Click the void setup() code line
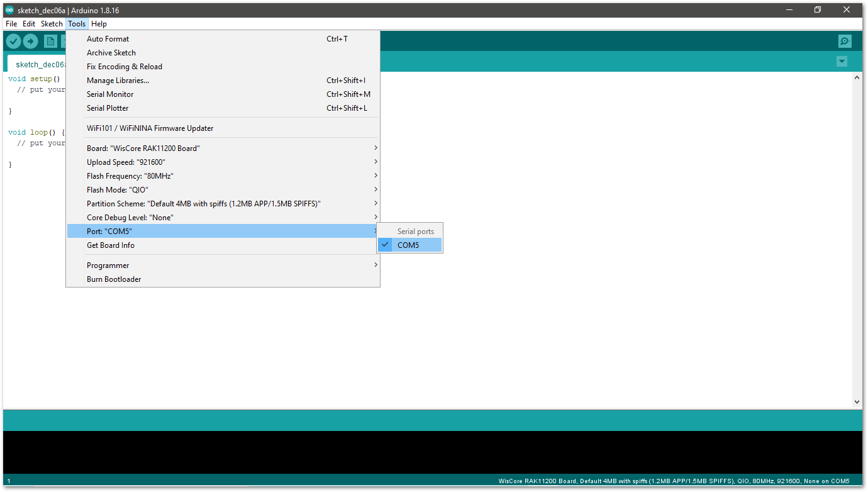Screen dimensions: 868x492 tap(34, 79)
